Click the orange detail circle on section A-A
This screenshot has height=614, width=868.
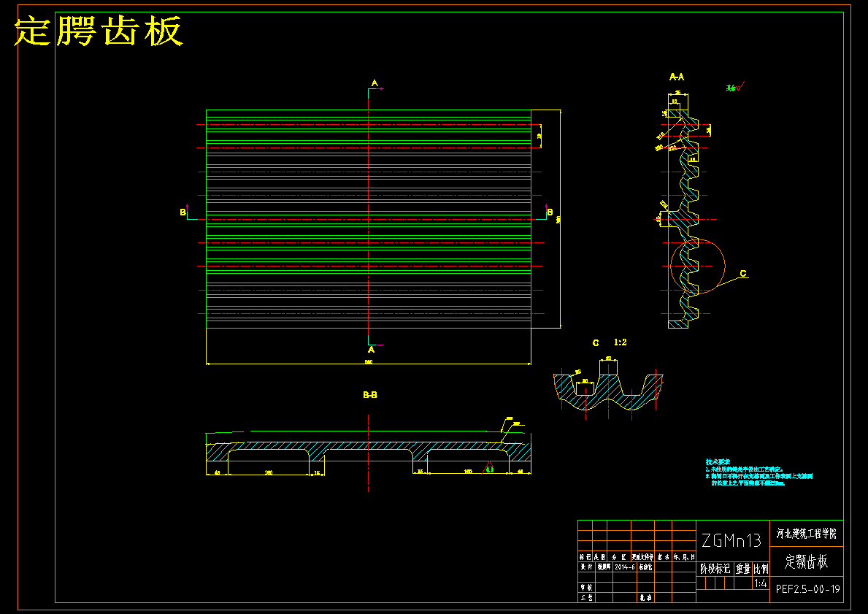697,266
